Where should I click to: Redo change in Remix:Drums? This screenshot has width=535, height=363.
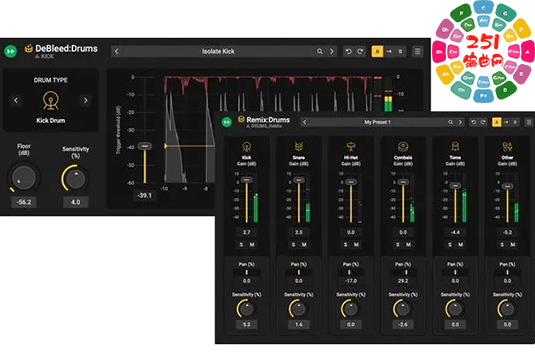click(483, 122)
